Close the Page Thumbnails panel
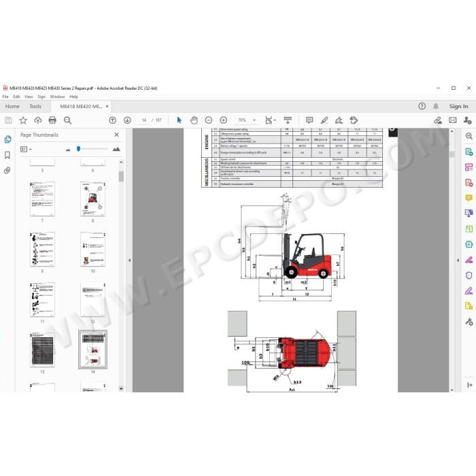The height and width of the screenshot is (476, 476). 116,135
